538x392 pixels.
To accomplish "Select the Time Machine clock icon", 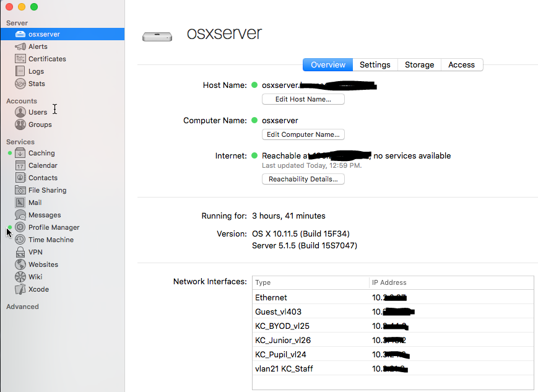I will point(20,240).
